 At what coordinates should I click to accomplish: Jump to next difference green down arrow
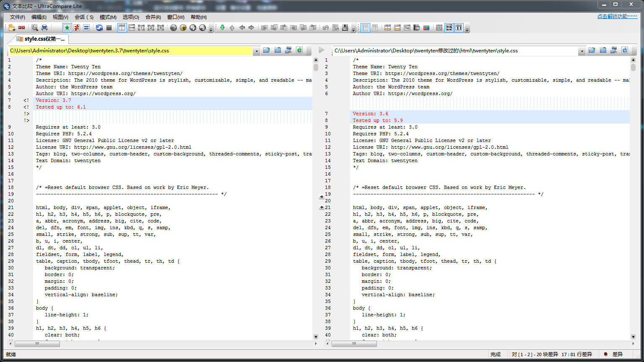coord(222,28)
